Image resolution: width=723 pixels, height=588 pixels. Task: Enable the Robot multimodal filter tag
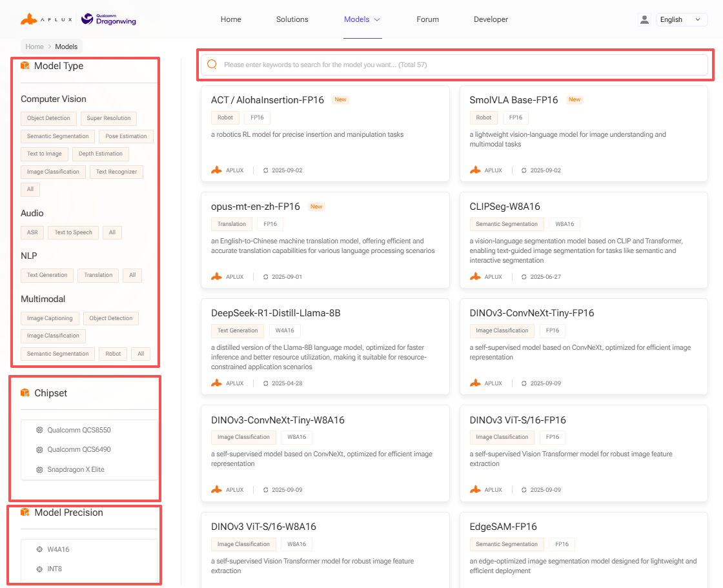(x=113, y=354)
